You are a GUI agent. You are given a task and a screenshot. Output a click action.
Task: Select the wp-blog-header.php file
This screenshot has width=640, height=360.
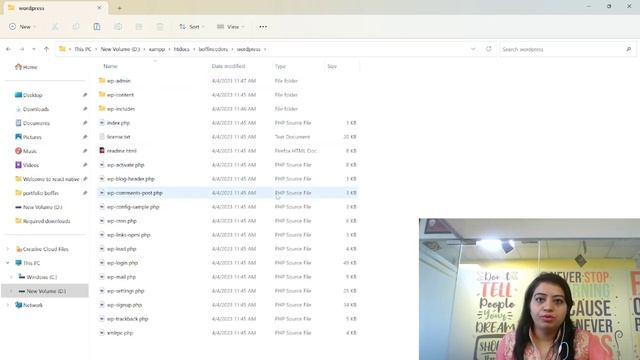click(x=131, y=179)
